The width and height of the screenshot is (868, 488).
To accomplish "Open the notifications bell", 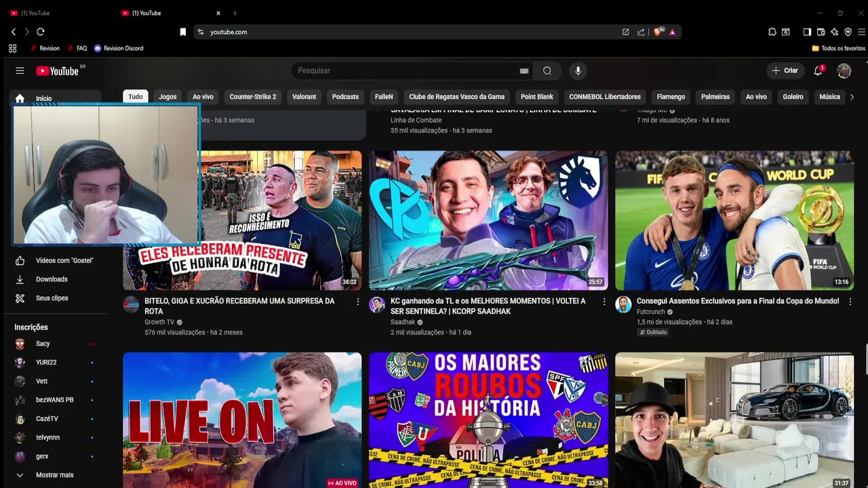I will click(x=818, y=70).
